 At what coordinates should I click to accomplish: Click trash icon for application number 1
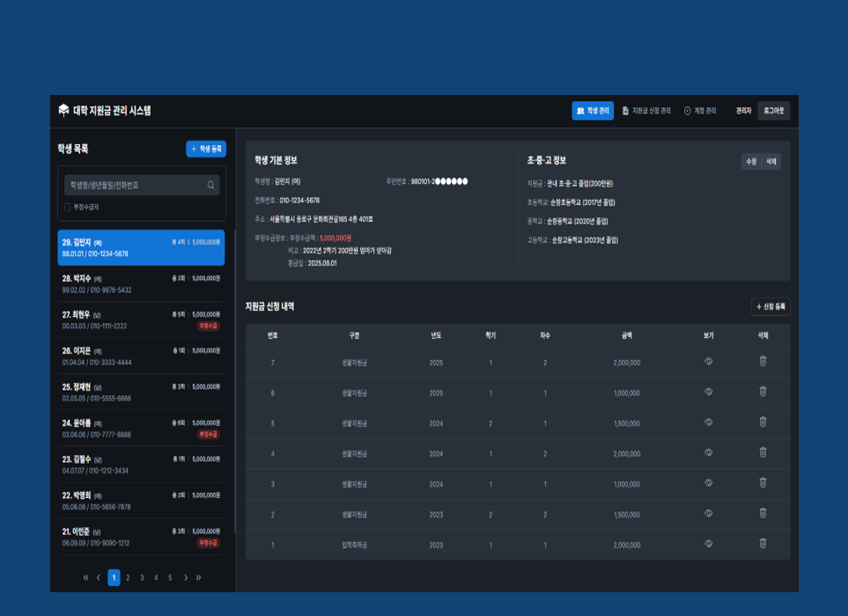point(763,545)
